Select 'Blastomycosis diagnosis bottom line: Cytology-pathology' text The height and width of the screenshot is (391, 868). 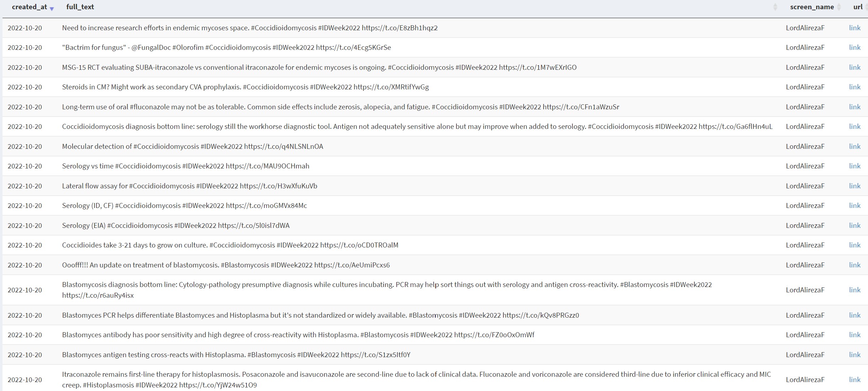387,290
